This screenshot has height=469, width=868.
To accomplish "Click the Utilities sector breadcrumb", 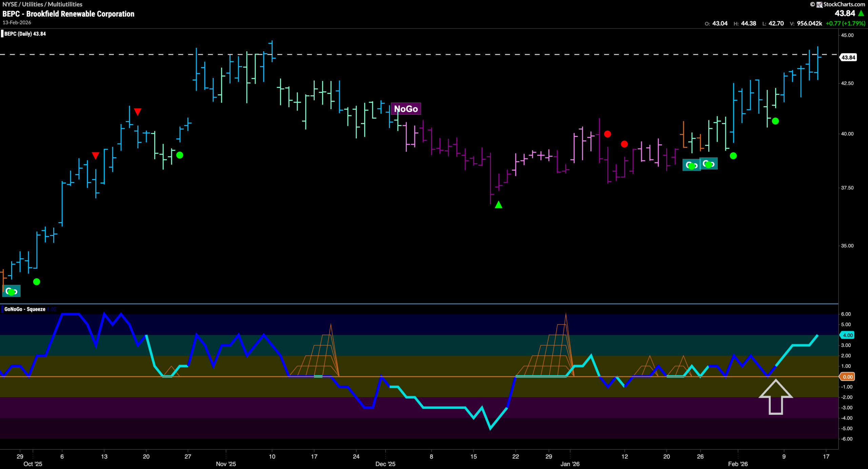I will pos(33,4).
